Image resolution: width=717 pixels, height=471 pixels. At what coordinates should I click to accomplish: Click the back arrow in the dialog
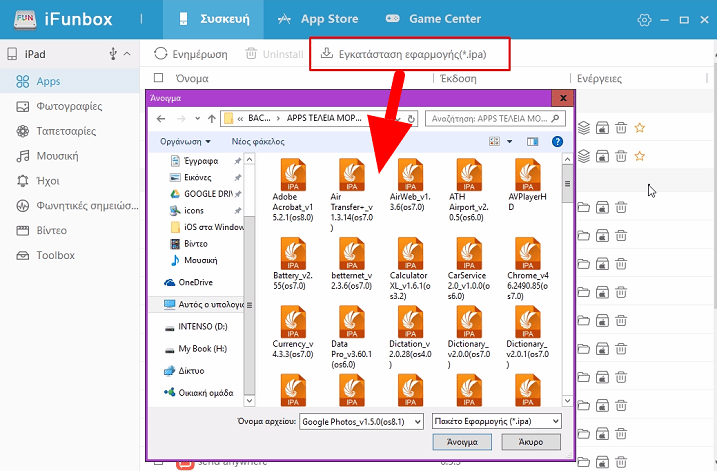click(x=161, y=119)
